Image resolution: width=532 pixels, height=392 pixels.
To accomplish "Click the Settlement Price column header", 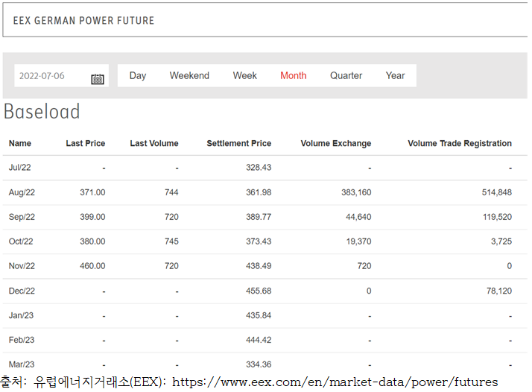I will (x=238, y=143).
